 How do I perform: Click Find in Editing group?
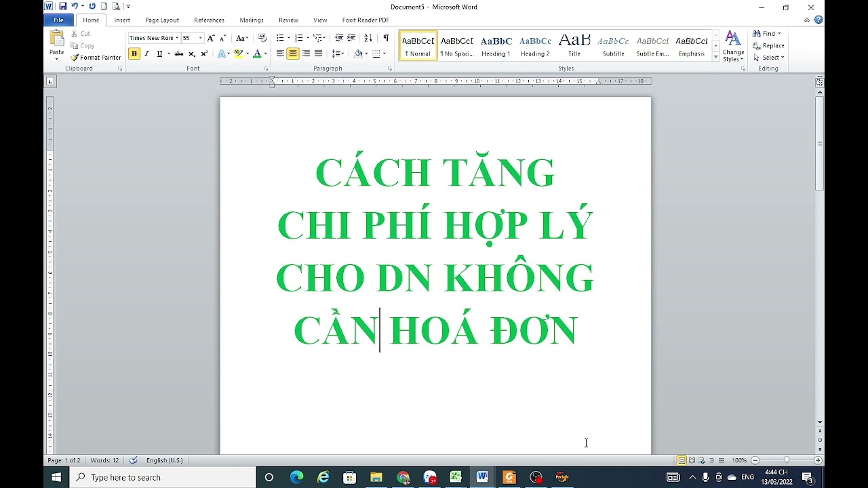tap(767, 33)
